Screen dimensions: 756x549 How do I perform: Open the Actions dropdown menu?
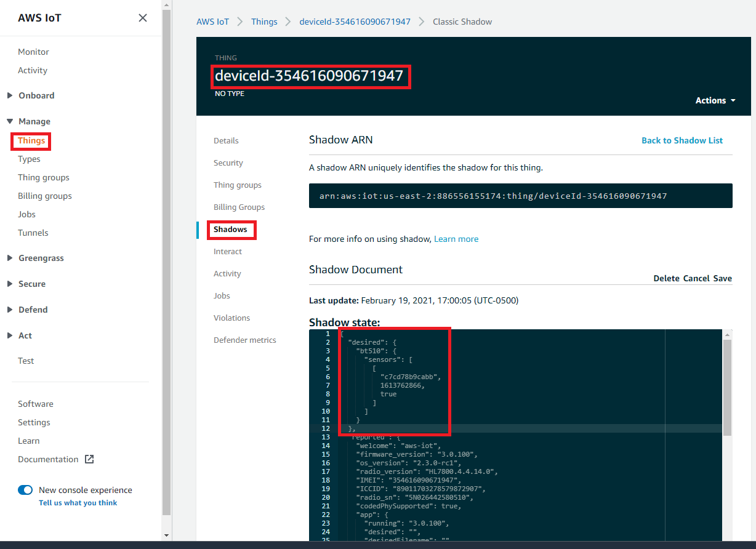click(x=715, y=100)
